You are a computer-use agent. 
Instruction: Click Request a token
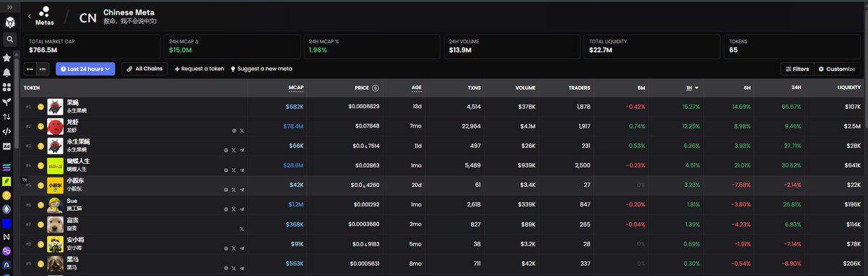[200, 69]
